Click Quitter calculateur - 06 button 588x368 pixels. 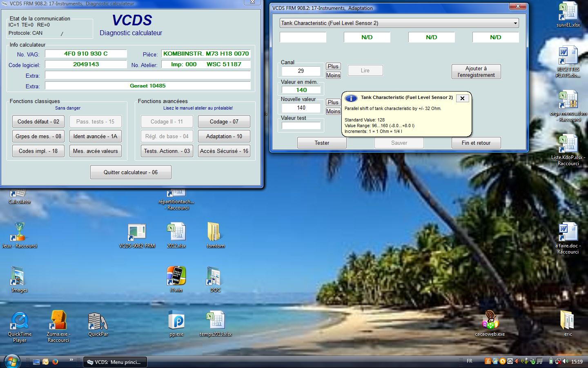(x=131, y=172)
